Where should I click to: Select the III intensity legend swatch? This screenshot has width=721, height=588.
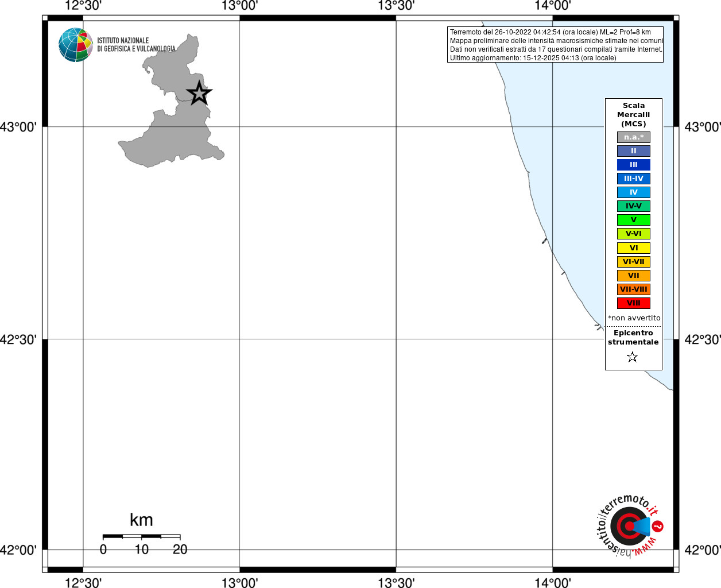coord(634,165)
